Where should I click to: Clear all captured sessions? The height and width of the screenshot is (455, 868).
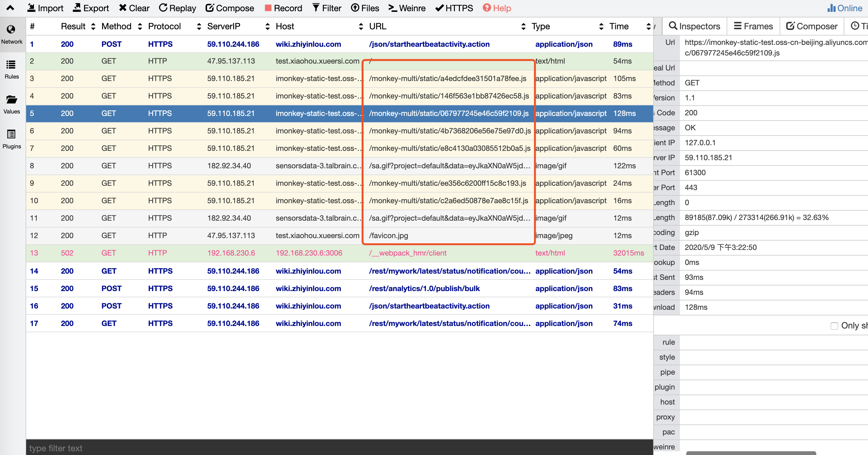pyautogui.click(x=134, y=8)
